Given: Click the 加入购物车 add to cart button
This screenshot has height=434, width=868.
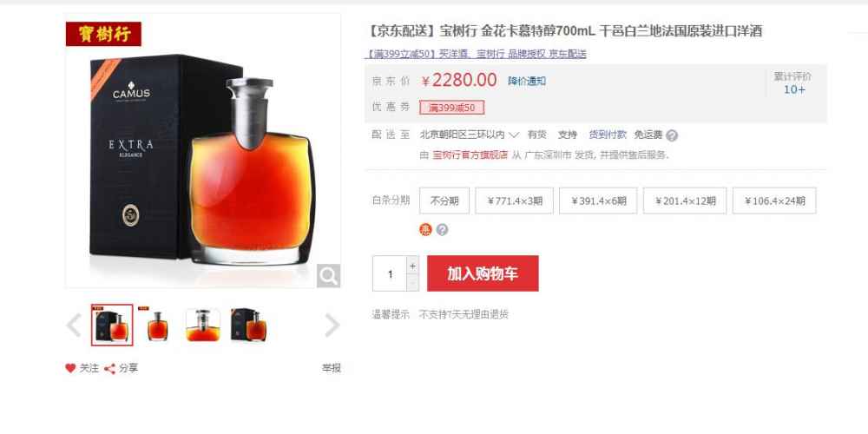Looking at the screenshot, I should [483, 273].
